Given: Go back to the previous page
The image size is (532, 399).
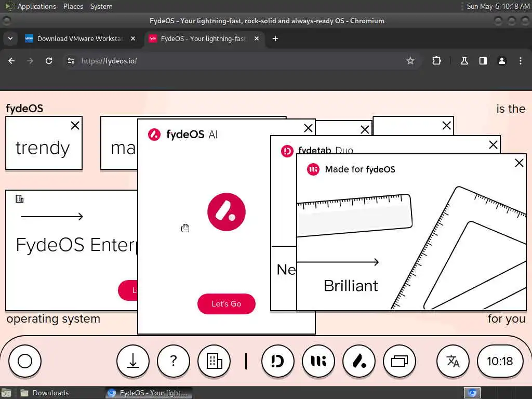Looking at the screenshot, I should pos(11,61).
